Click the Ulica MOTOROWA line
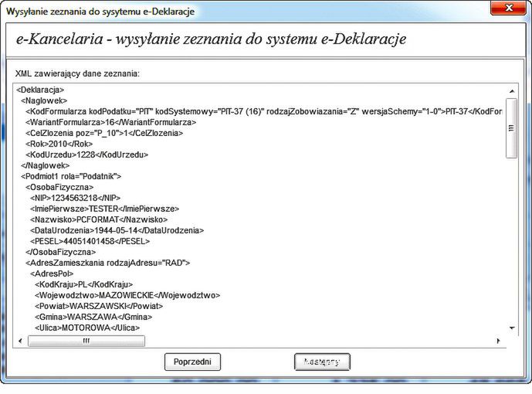 [x=87, y=328]
